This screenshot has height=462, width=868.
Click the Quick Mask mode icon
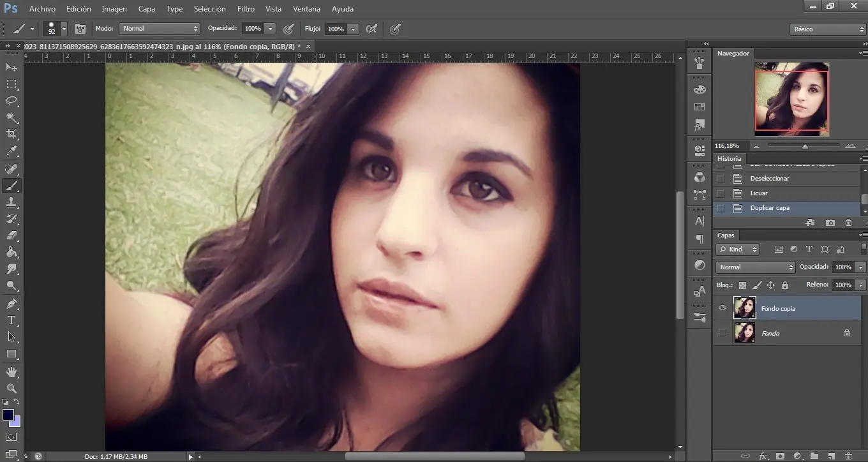11,437
